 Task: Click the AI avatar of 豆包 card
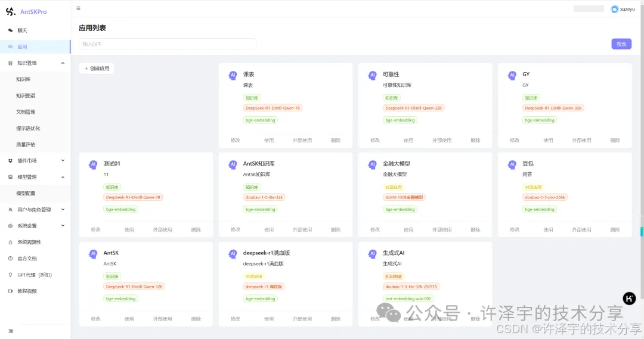point(512,165)
